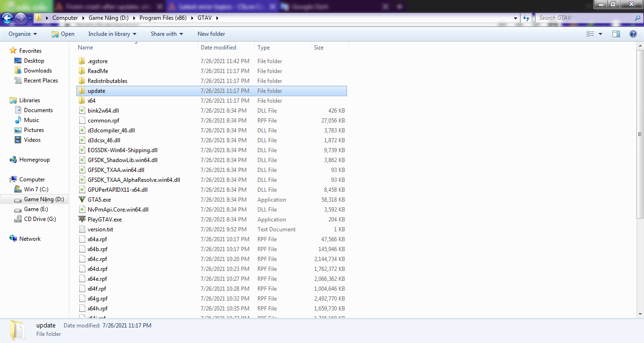This screenshot has height=343, width=644.
Task: Open the x64 folder
Action: [x=93, y=100]
